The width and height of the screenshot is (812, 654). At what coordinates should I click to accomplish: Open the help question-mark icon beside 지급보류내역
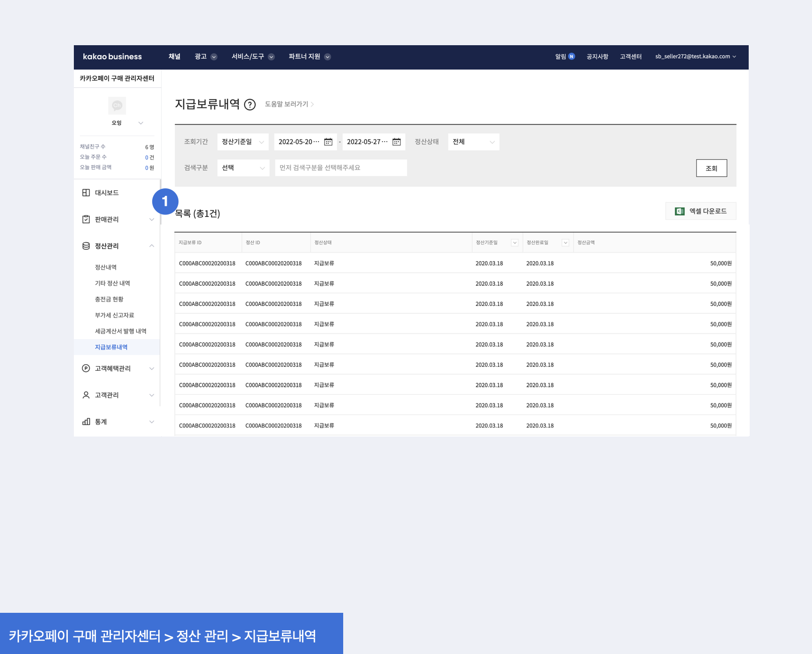point(250,104)
